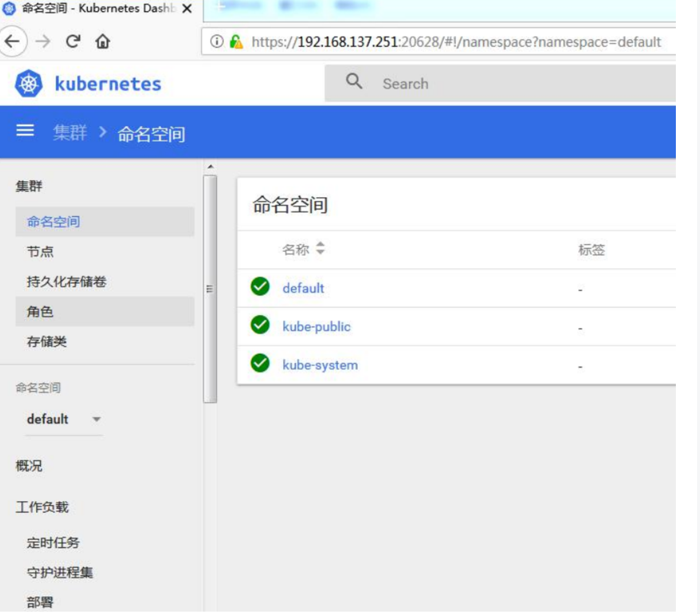
Task: Select 命名空间 in the cluster sidebar
Action: [105, 222]
